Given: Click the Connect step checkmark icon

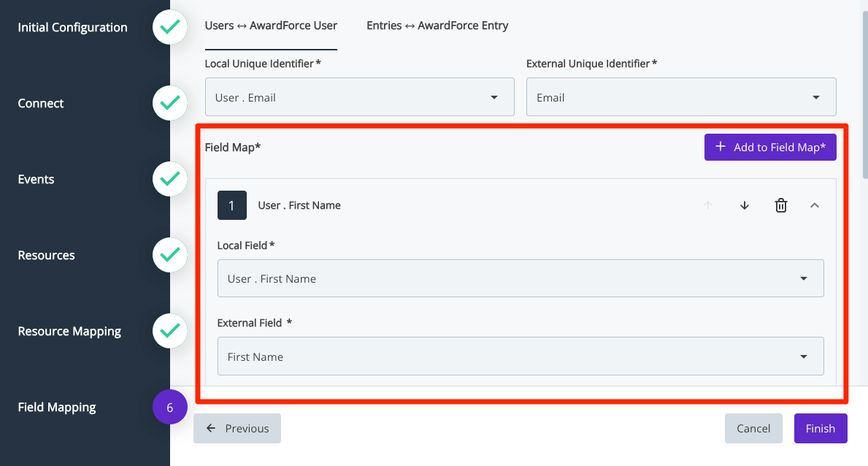Looking at the screenshot, I should pyautogui.click(x=170, y=103).
